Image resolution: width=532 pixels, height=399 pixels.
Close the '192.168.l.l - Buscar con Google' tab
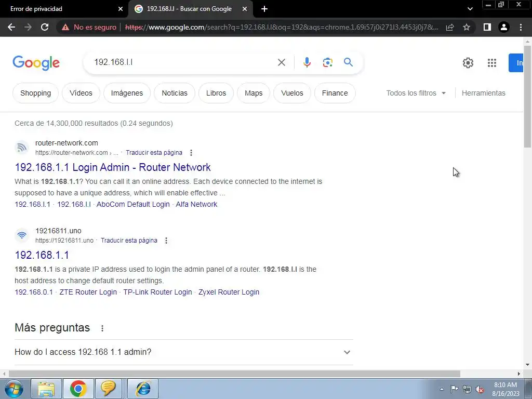[245, 9]
